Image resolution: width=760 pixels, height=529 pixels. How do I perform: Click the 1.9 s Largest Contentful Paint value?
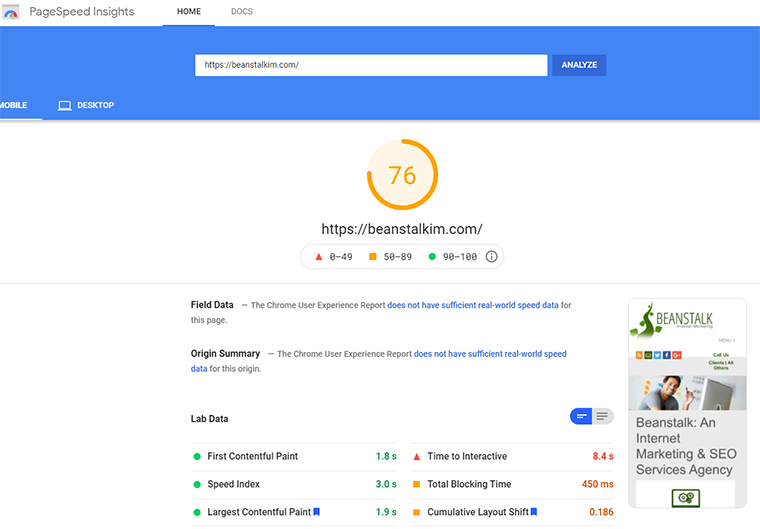[386, 512]
